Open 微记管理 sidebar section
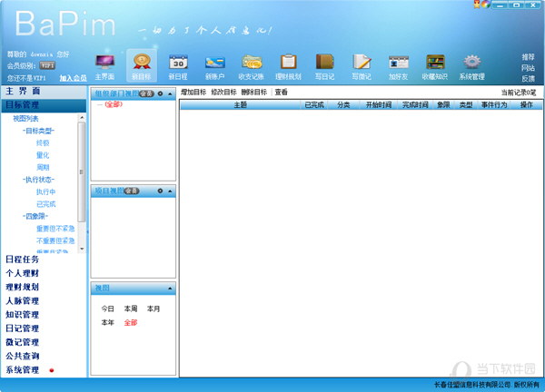The width and height of the screenshot is (545, 392). [x=22, y=342]
